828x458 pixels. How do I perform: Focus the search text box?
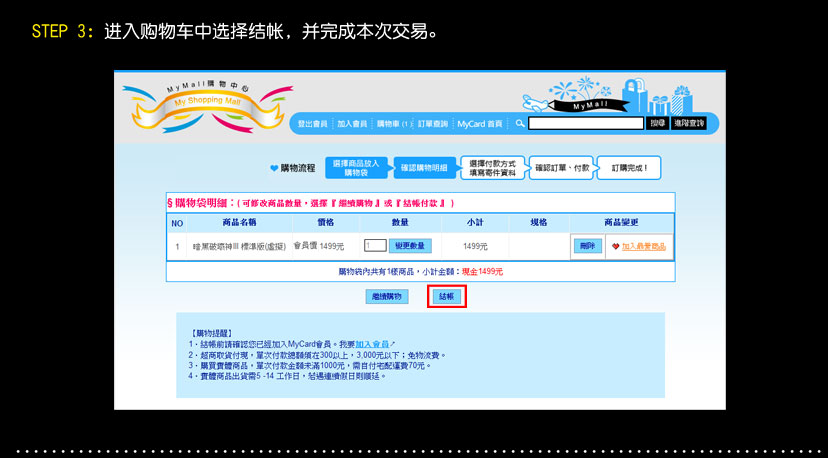pos(585,124)
